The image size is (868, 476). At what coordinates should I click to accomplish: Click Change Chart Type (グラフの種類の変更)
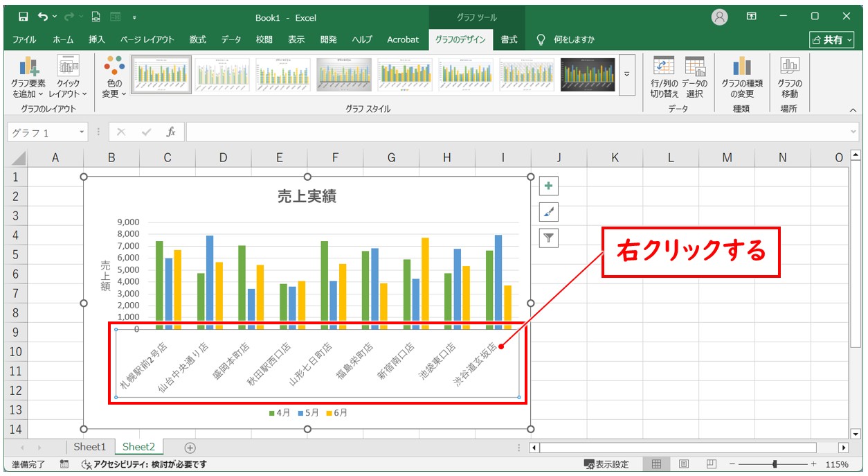coord(741,78)
